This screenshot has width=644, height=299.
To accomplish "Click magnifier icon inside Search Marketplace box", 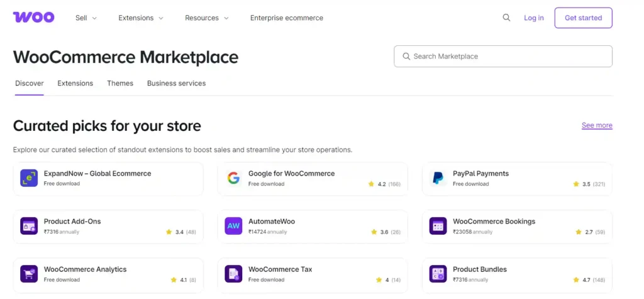I will 406,57.
